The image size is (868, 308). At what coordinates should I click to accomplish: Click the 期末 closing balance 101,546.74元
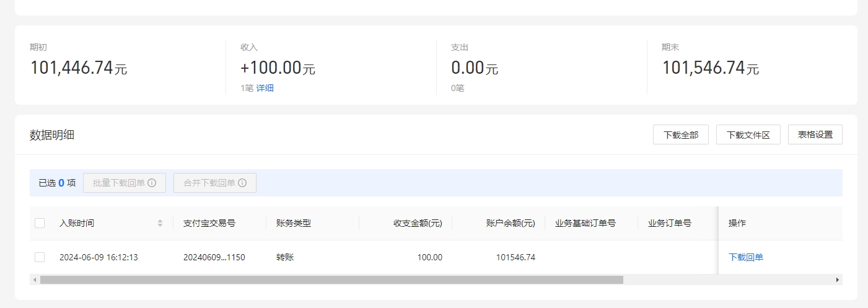[x=711, y=68]
